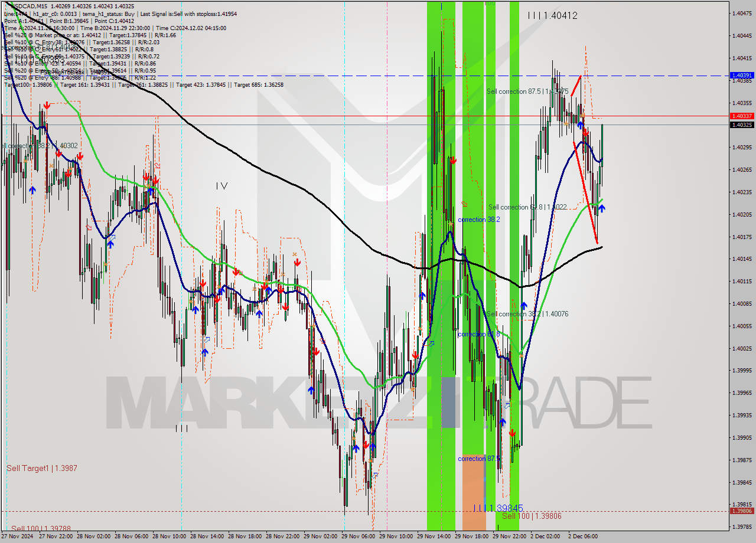Click time axis label '27 Nov 2024'
756x543 pixels.
[17, 537]
